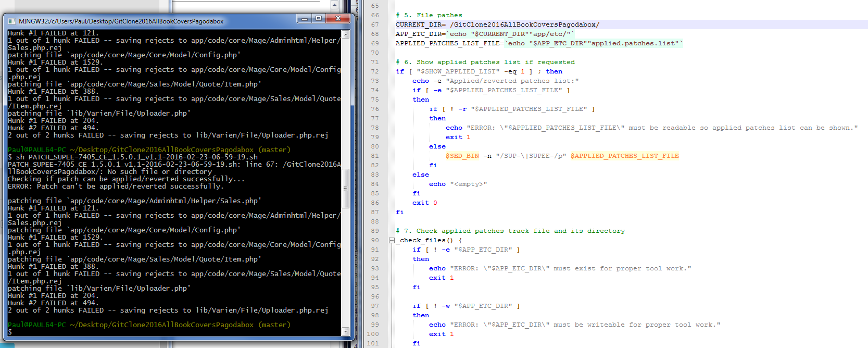This screenshot has height=348, width=868.
Task: Click the 'exit 0' line in the editor
Action: click(425, 203)
